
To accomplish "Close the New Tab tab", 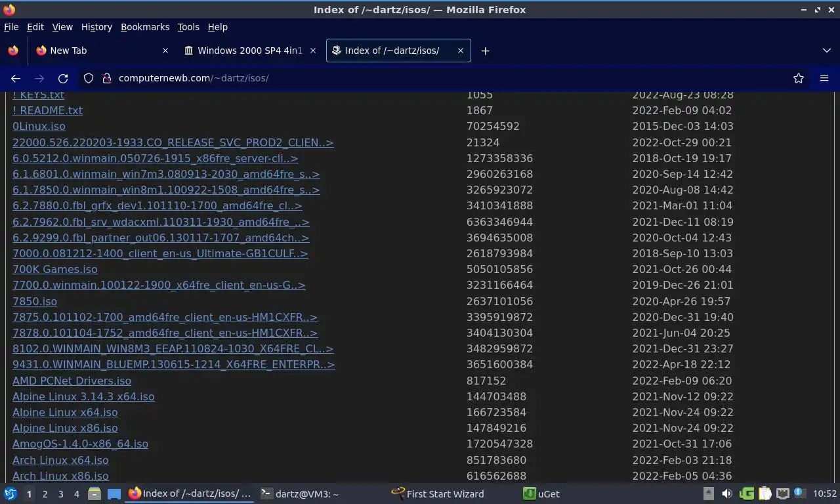I will click(165, 51).
